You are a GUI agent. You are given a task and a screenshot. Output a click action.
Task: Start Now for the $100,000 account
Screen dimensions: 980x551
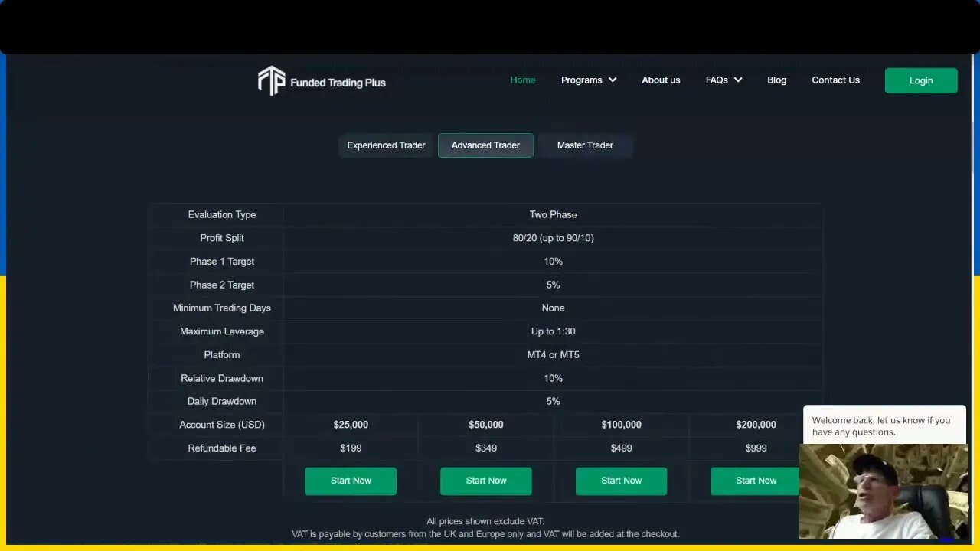tap(621, 481)
